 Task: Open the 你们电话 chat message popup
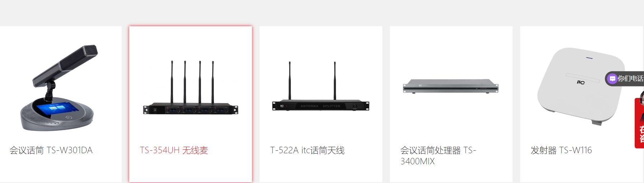[625, 79]
